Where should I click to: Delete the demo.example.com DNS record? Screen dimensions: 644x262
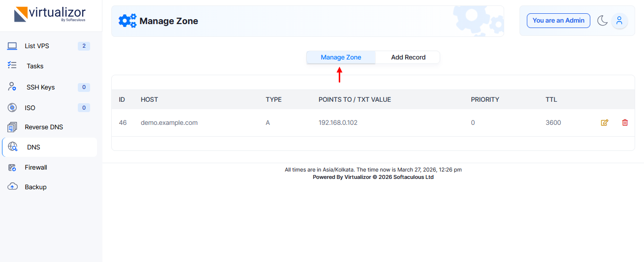coord(625,123)
